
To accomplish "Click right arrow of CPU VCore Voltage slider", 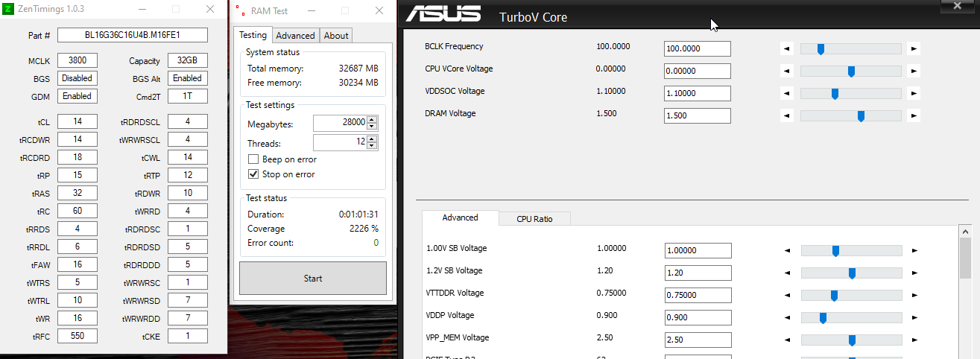I will click(914, 72).
